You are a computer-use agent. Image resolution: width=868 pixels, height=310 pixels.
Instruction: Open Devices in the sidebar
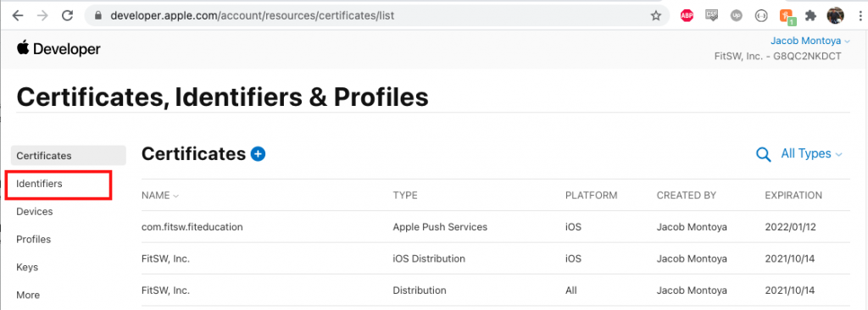[34, 212]
